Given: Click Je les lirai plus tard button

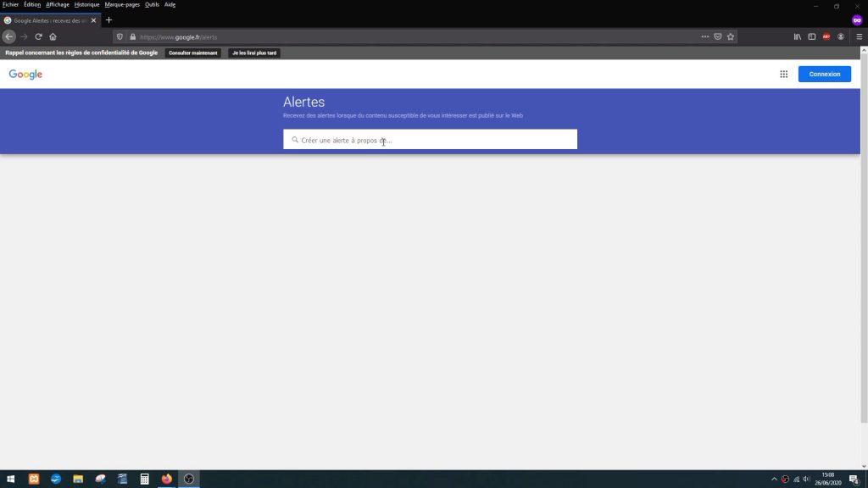Looking at the screenshot, I should click(254, 53).
